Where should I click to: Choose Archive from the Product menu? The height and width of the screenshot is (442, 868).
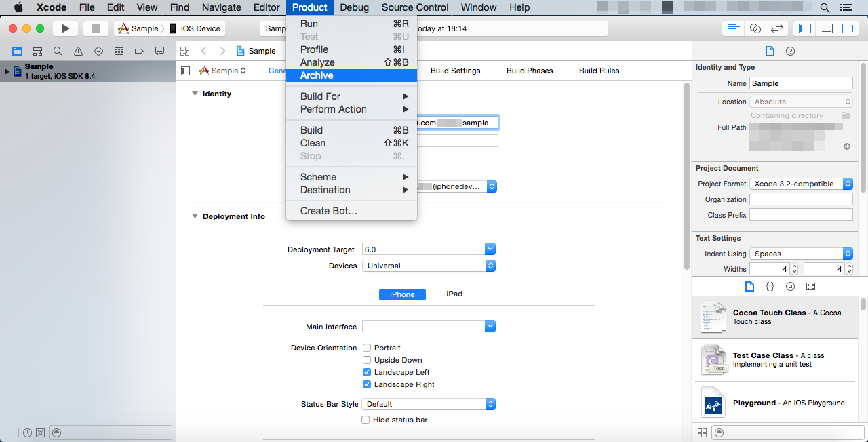351,75
